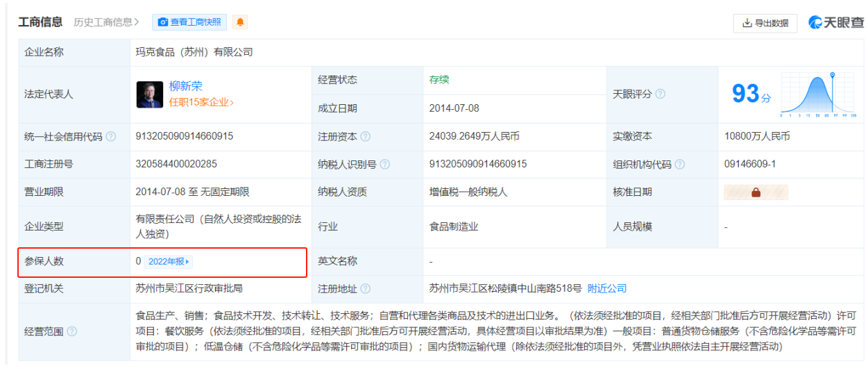
Task: Click the 参保人数 label
Action: (44, 261)
